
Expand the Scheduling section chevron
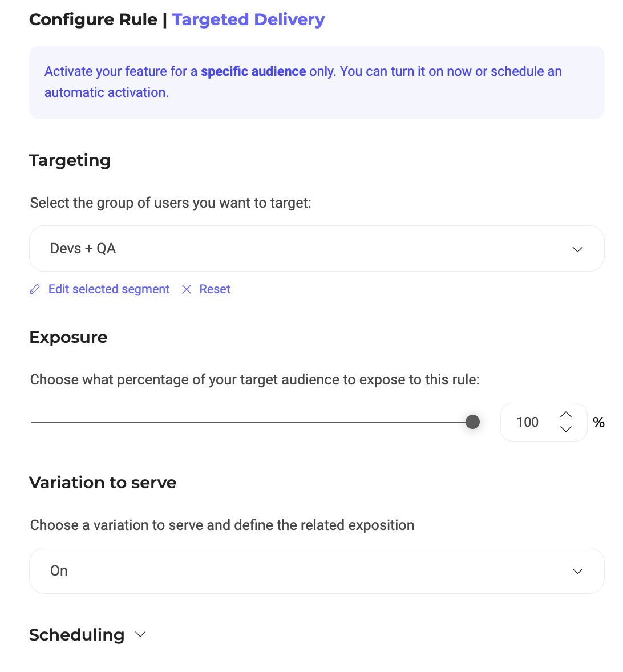pyautogui.click(x=140, y=635)
